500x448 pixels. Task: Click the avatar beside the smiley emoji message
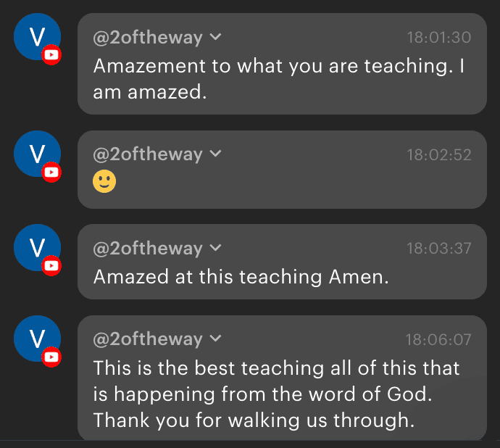click(36, 154)
